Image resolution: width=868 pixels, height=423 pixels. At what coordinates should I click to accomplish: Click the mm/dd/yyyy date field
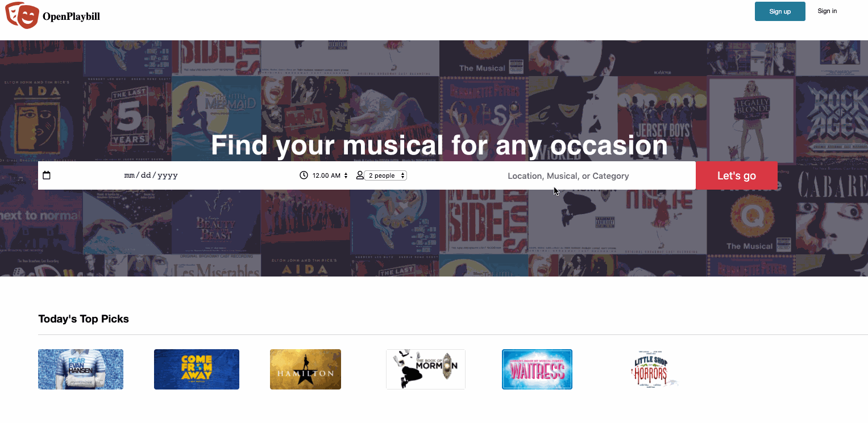click(151, 175)
